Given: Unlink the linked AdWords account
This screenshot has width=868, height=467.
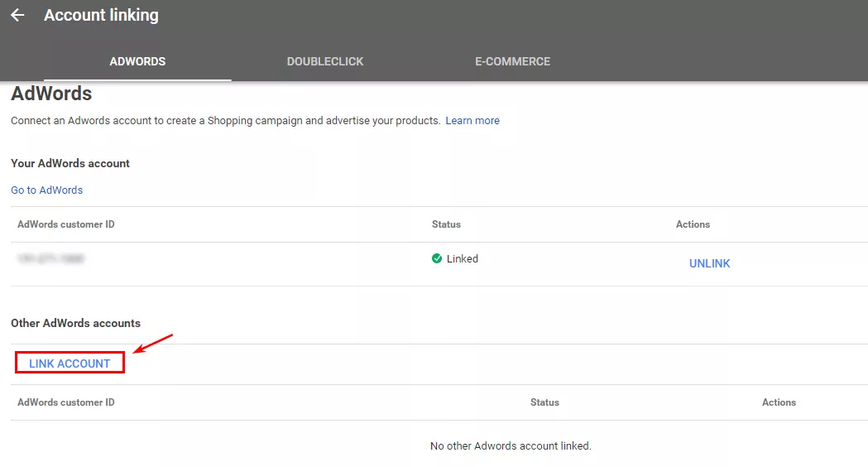Looking at the screenshot, I should (709, 263).
